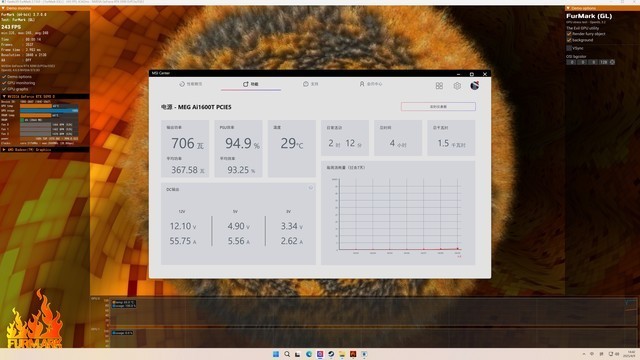Open network and volume tray icons
640x360 pixels.
[614, 354]
